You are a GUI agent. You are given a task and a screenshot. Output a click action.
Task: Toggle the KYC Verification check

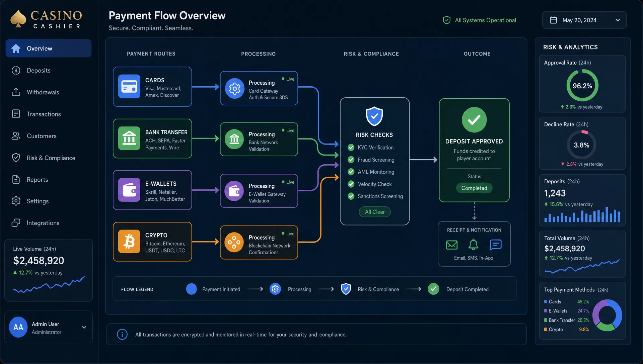click(x=351, y=148)
